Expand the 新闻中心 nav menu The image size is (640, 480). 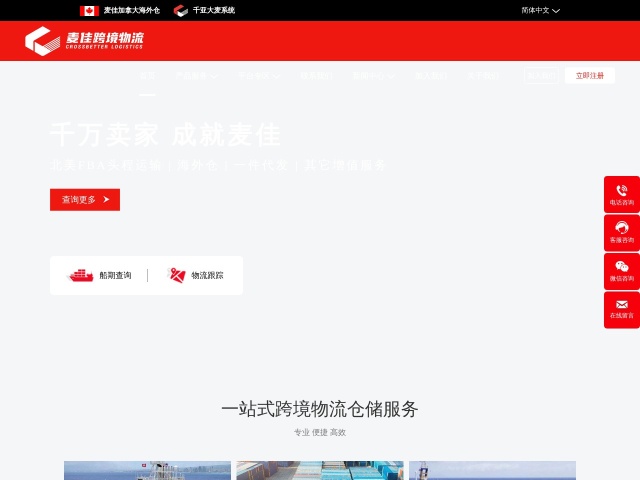coord(373,76)
